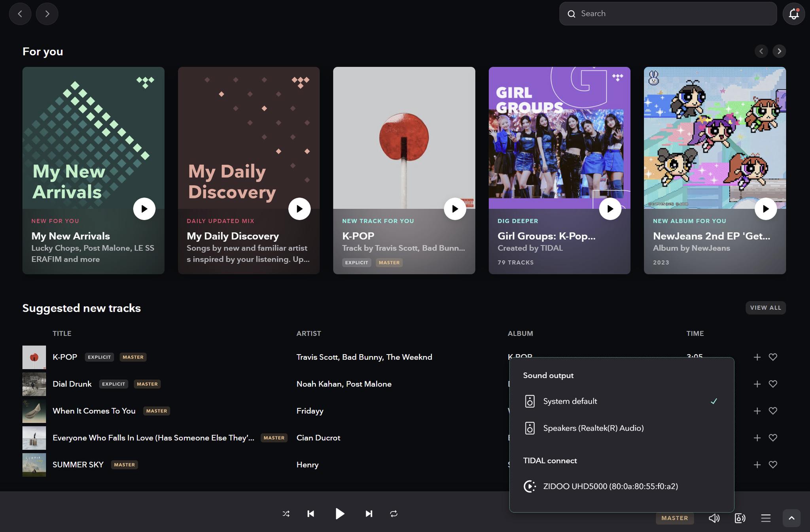Connect to ZIDOO UHD5000 via TIDAL connect
Screen dimensions: 810x532
(622, 486)
